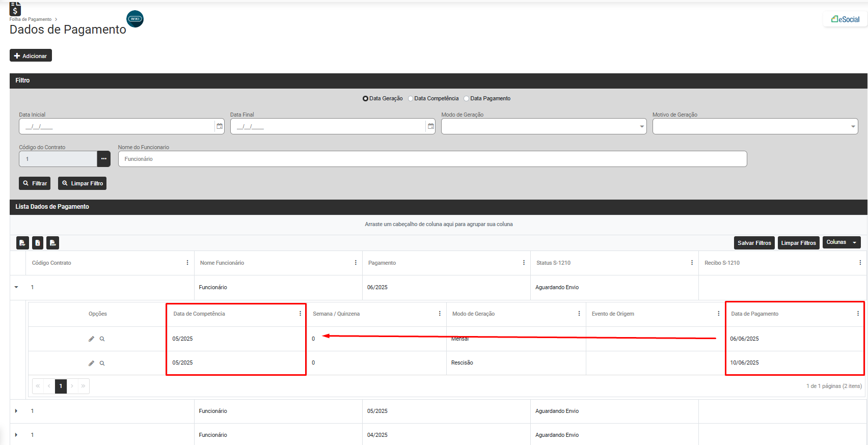Expand the 05/2025 payment row

point(16,411)
